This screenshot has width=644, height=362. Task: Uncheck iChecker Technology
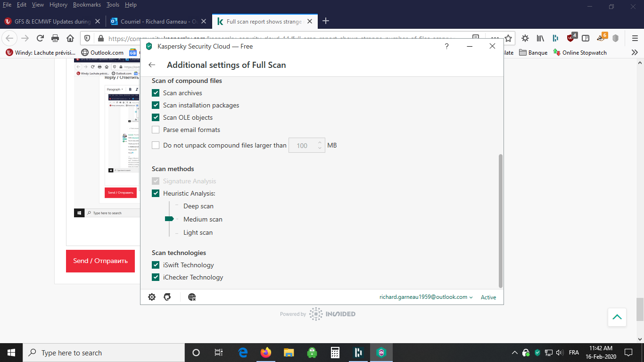[x=156, y=277]
